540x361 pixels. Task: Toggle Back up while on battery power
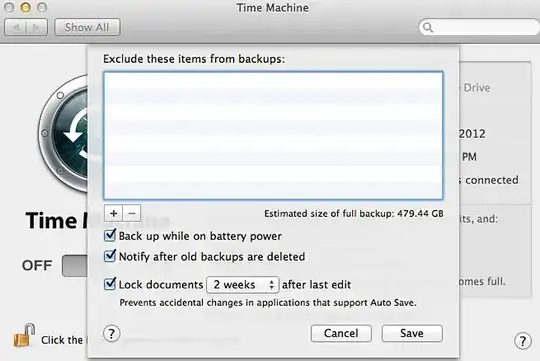[110, 236]
